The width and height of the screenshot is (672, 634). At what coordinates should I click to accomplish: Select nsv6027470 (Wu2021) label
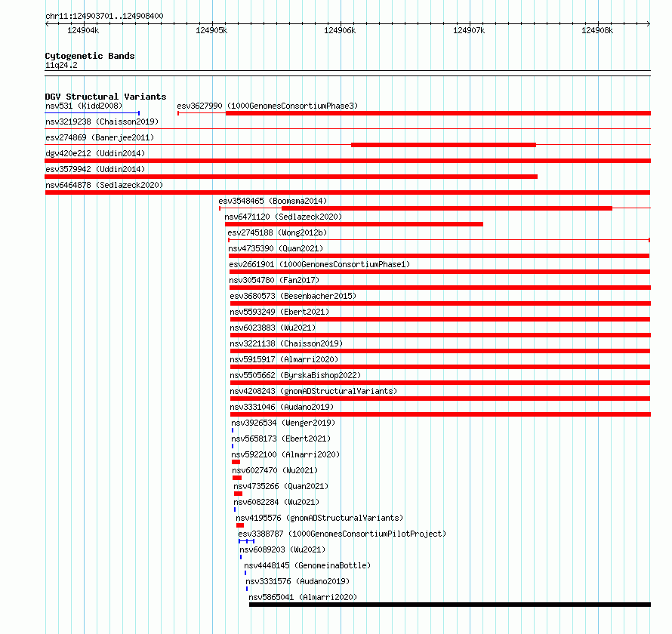[275, 470]
